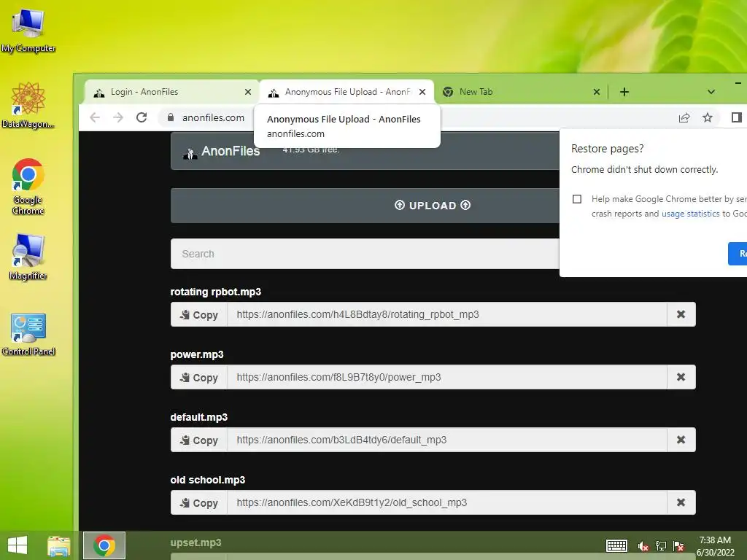
Task: Share this page icon
Action: [684, 117]
